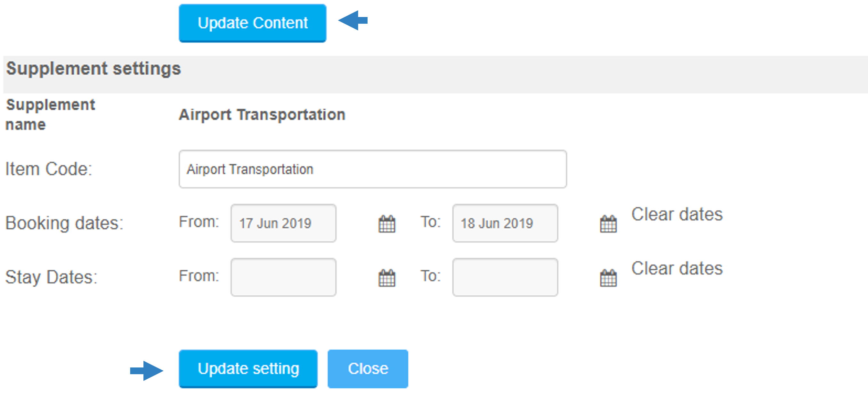Clear dates for the Booking dates row
Screen dimensions: 868x396
[x=677, y=214]
